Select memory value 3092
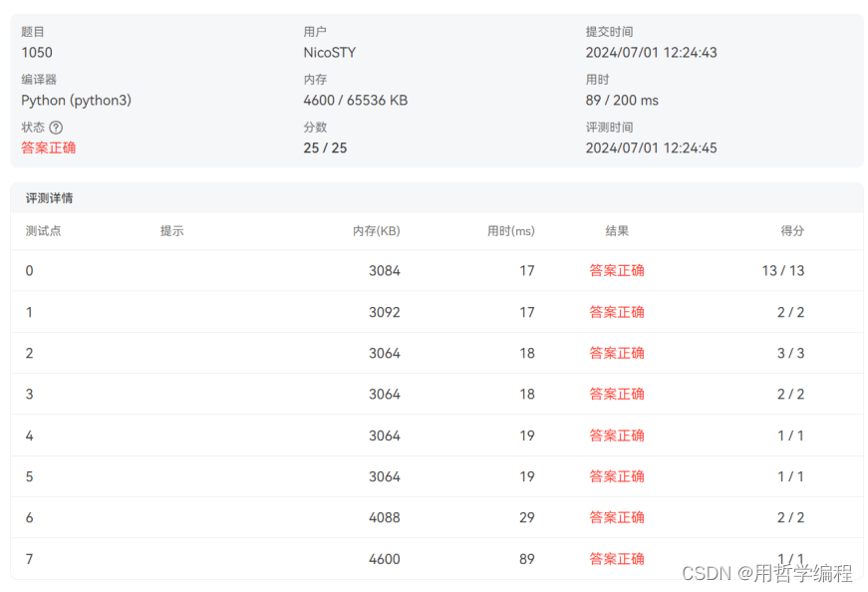Screen dimensions: 868x592 coord(385,312)
